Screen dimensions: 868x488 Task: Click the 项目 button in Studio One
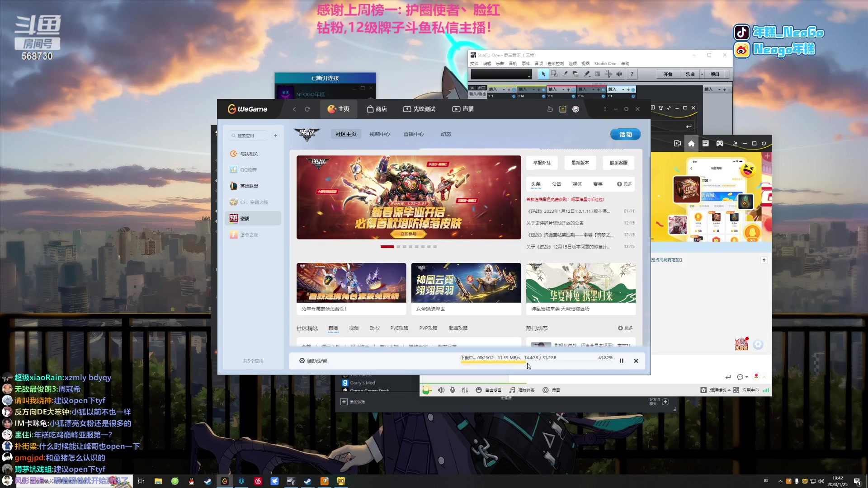(x=715, y=75)
